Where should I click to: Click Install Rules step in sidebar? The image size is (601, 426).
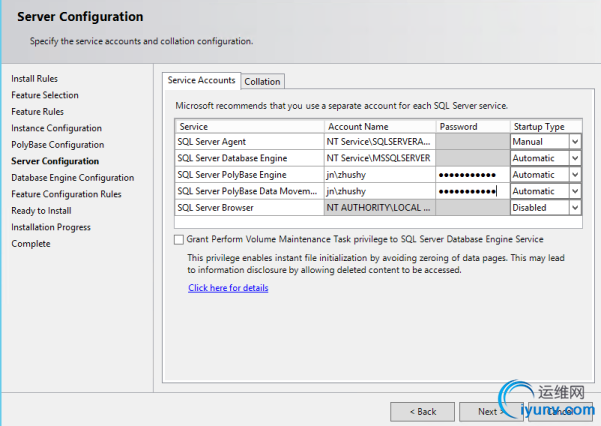pyautogui.click(x=34, y=79)
